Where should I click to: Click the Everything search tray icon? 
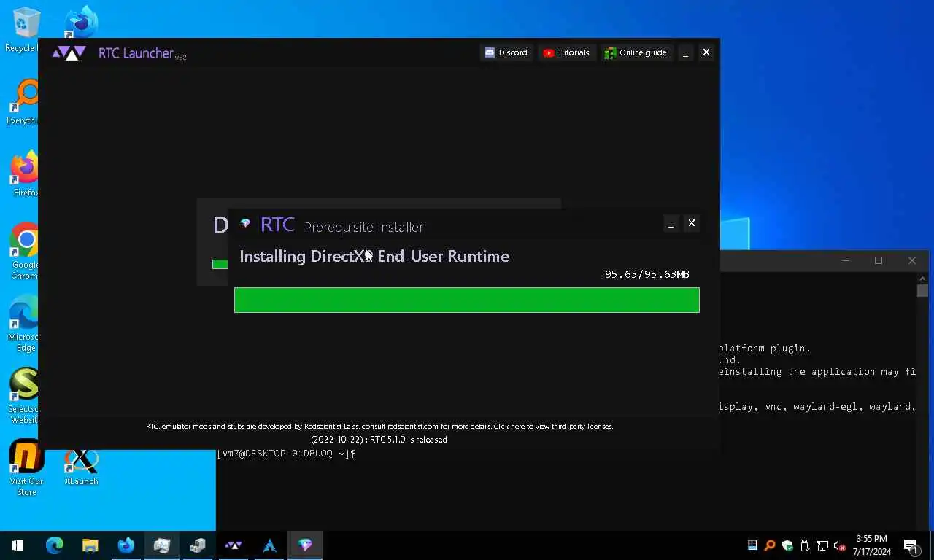pyautogui.click(x=770, y=545)
